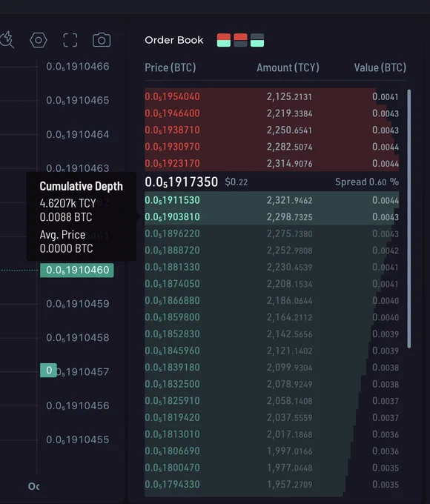Click the lightning magnifier icon
The image size is (430, 504).
pos(7,40)
